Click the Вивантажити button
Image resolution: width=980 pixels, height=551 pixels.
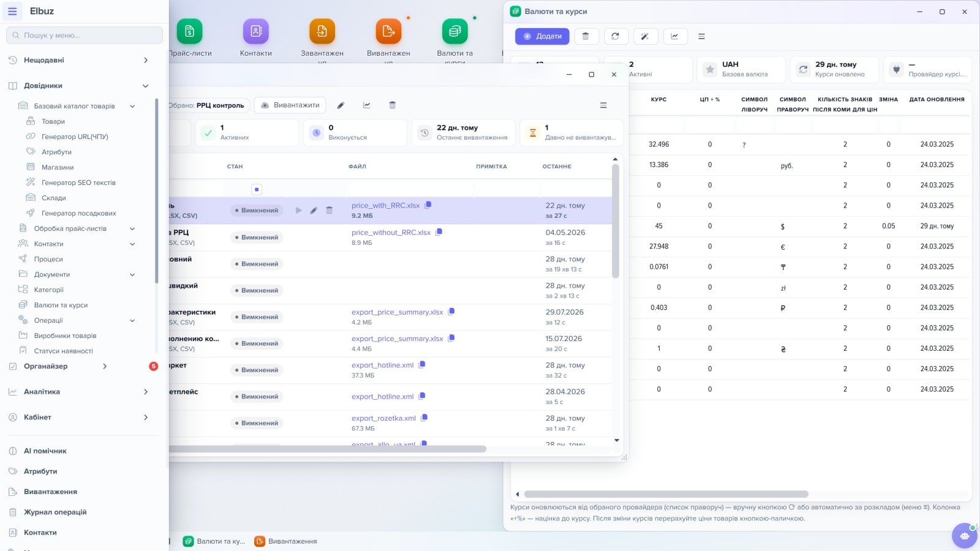290,105
